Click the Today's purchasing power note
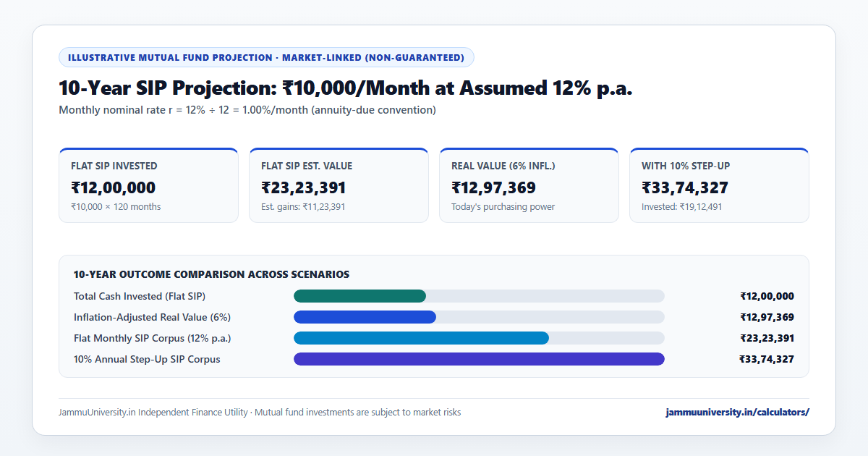 pos(503,207)
